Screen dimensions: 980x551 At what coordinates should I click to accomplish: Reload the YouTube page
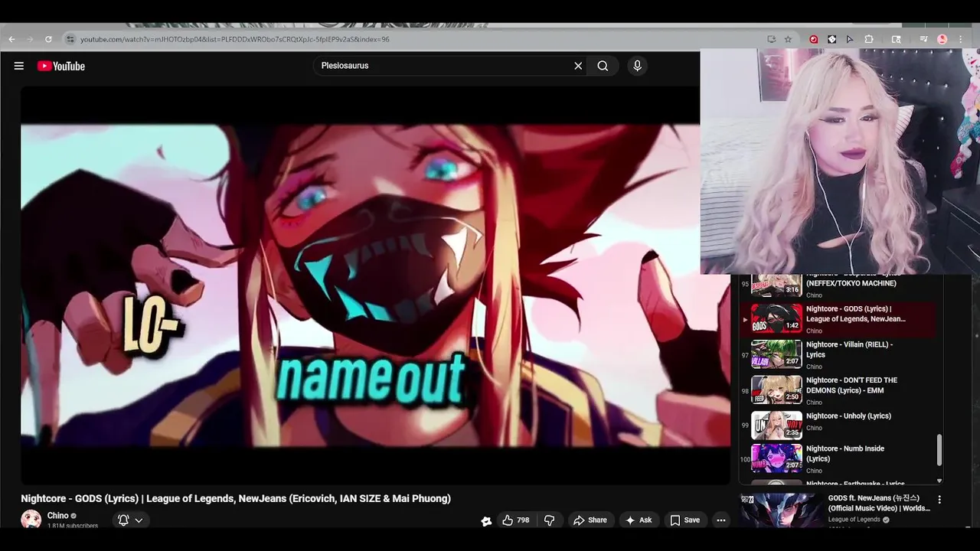pos(48,39)
